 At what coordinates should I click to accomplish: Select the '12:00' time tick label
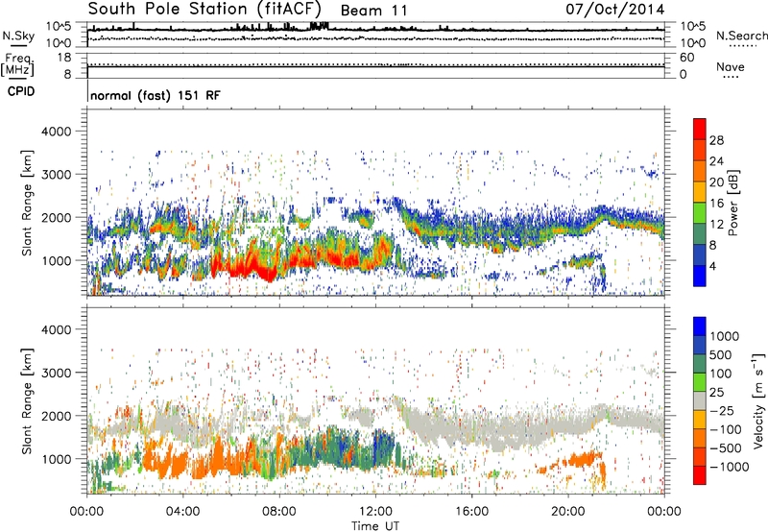[x=375, y=512]
